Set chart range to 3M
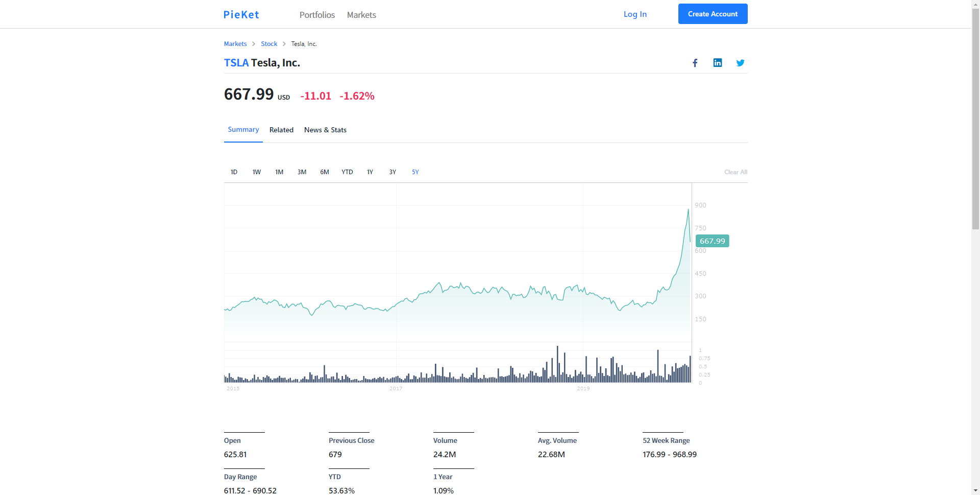 [x=302, y=172]
